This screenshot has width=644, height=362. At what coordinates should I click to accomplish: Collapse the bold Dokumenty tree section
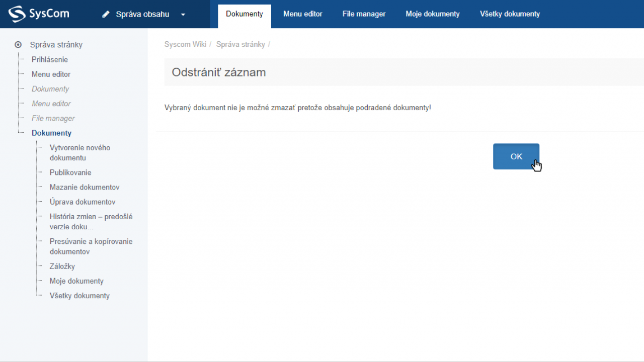[x=51, y=133]
